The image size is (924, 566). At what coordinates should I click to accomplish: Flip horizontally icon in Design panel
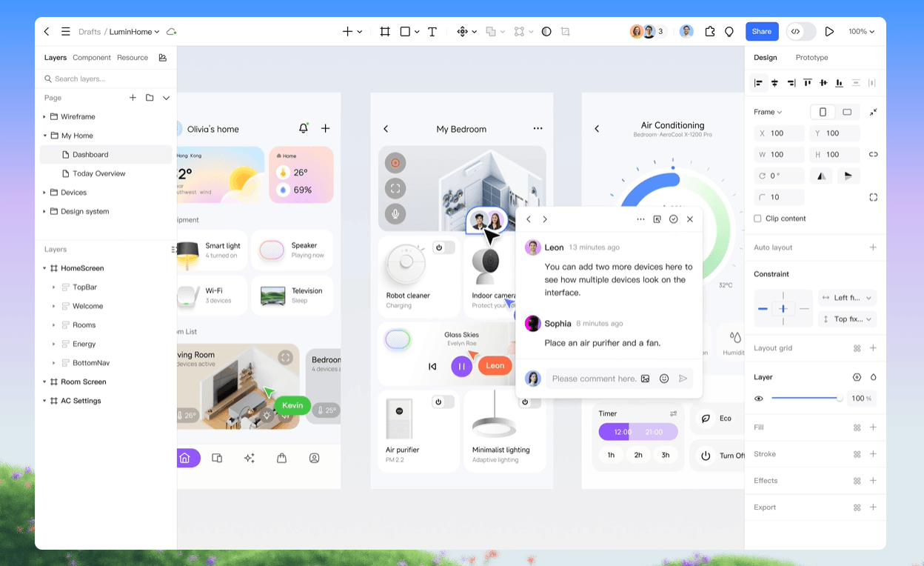click(821, 176)
